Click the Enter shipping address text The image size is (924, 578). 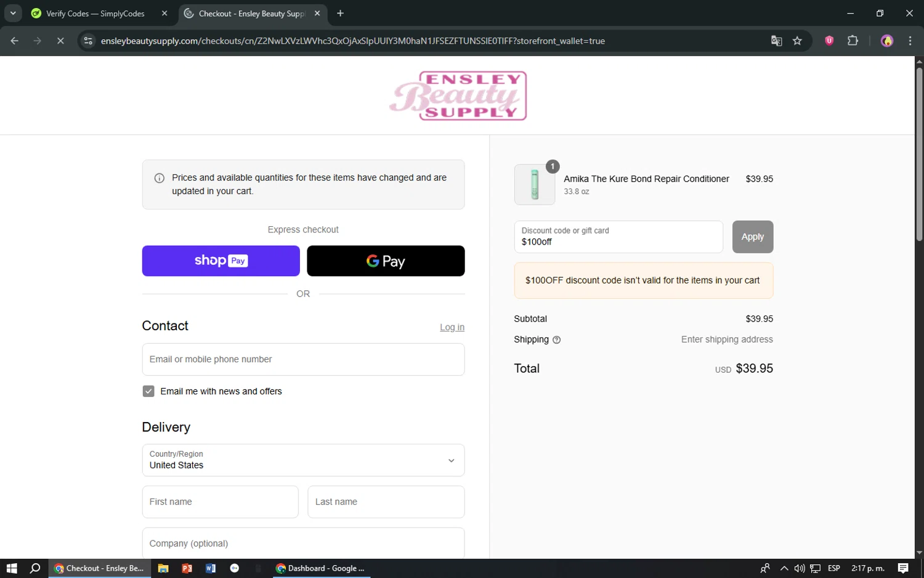click(727, 340)
